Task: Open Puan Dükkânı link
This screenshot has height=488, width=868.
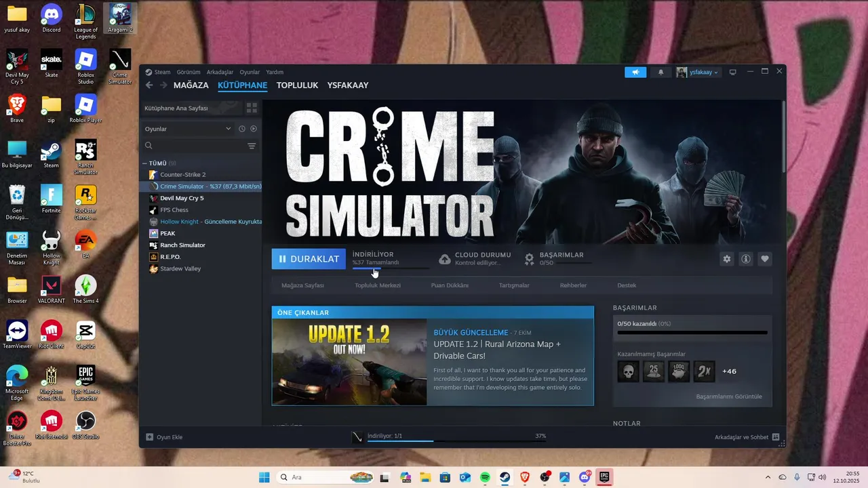Action: 450,285
